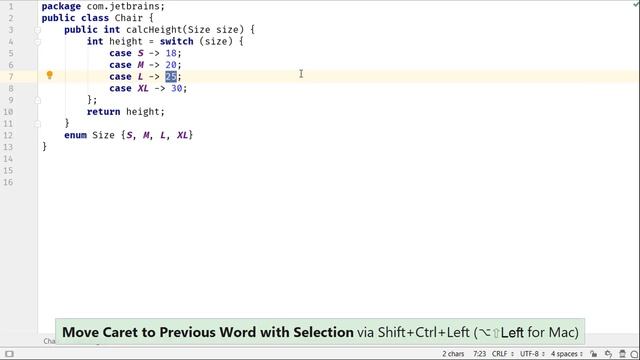
Task: Click the 'case' keyword on line 8
Action: click(120, 88)
